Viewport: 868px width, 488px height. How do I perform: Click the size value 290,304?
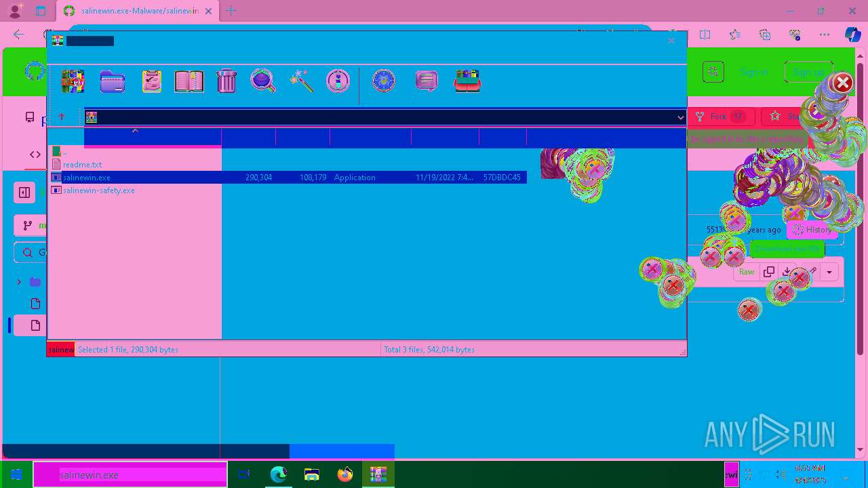pos(258,178)
